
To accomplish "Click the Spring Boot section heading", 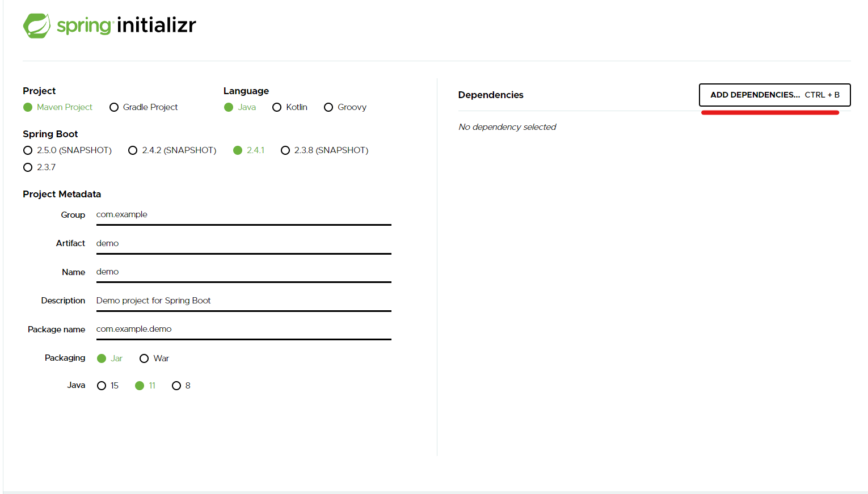I will (x=50, y=134).
